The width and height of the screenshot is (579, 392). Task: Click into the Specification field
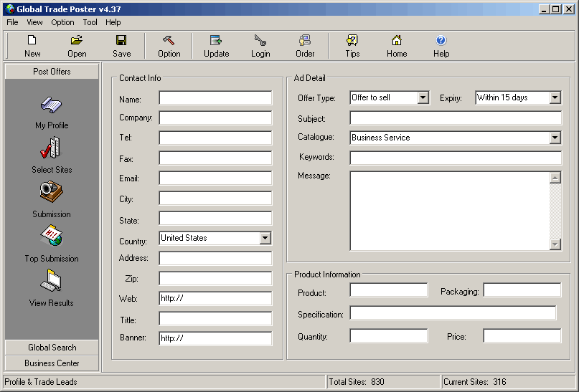click(x=453, y=313)
